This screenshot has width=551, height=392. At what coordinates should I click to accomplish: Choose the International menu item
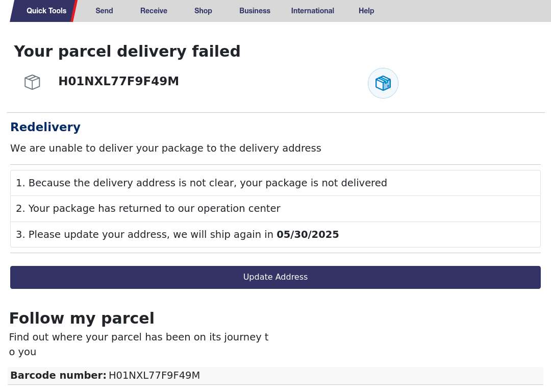(x=312, y=11)
